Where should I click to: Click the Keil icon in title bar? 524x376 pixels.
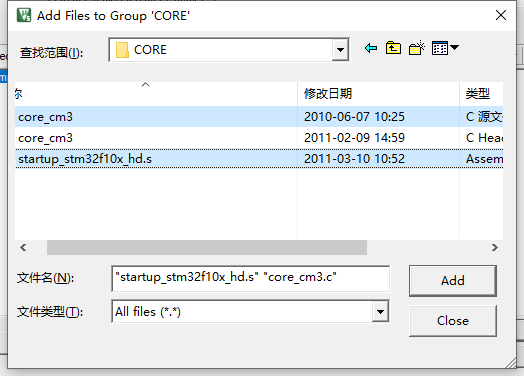coord(24,15)
